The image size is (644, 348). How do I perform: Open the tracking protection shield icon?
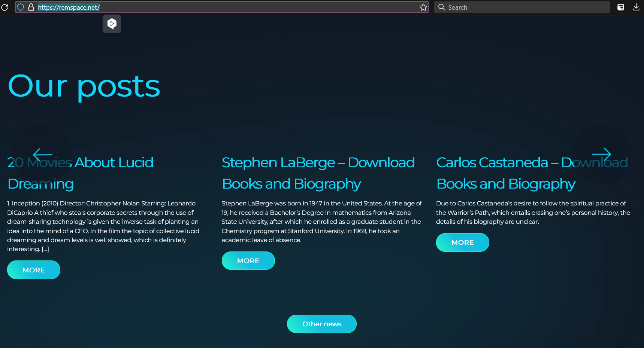21,7
